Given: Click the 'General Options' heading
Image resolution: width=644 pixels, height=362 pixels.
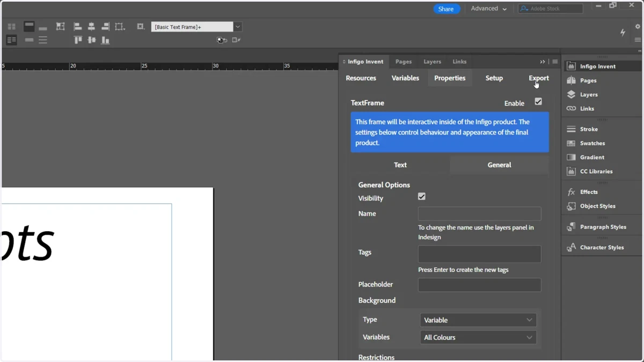Looking at the screenshot, I should pos(384,185).
